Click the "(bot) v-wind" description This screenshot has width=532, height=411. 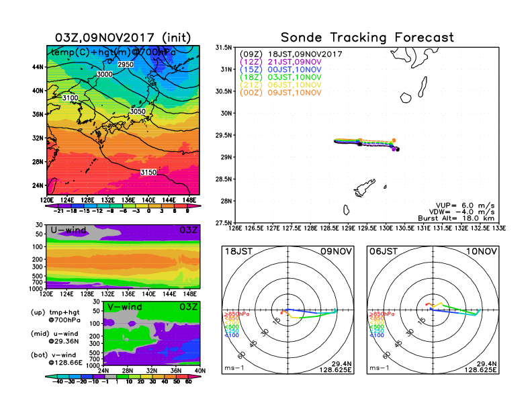(54, 355)
